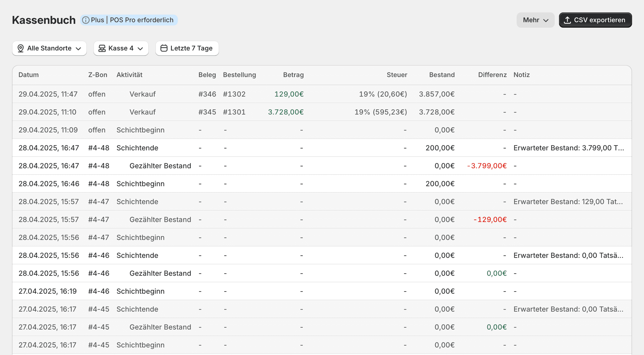Click the upload icon in CSV exportieren
644x355 pixels.
point(567,20)
